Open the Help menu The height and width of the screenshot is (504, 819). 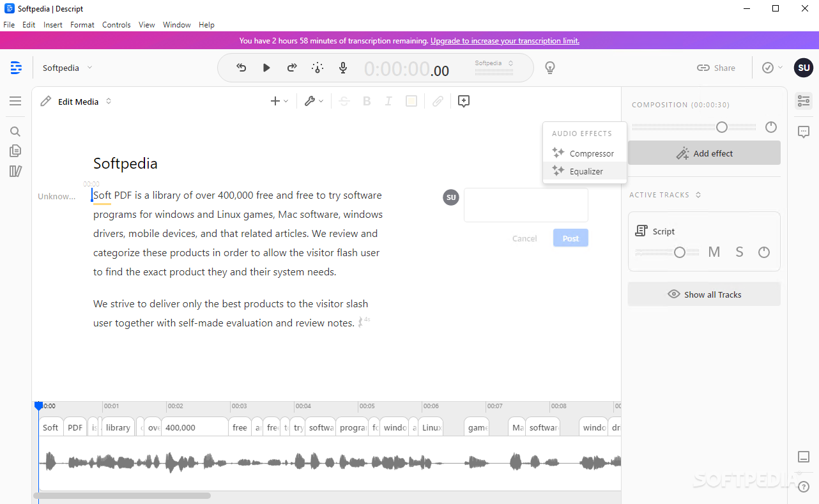206,25
